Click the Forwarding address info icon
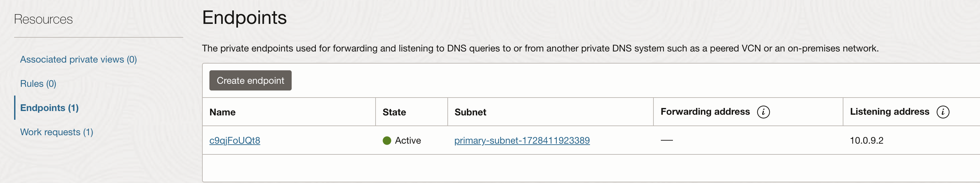Screen dimensions: 980x183 pyautogui.click(x=763, y=112)
